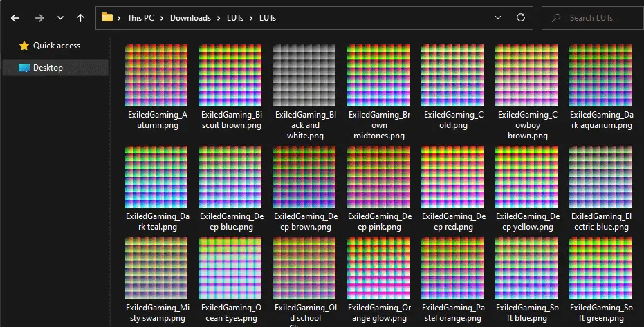The image size is (644, 327).
Task: Select ExiledGaming_Pastel orange.png thumbnail
Action: (452, 268)
